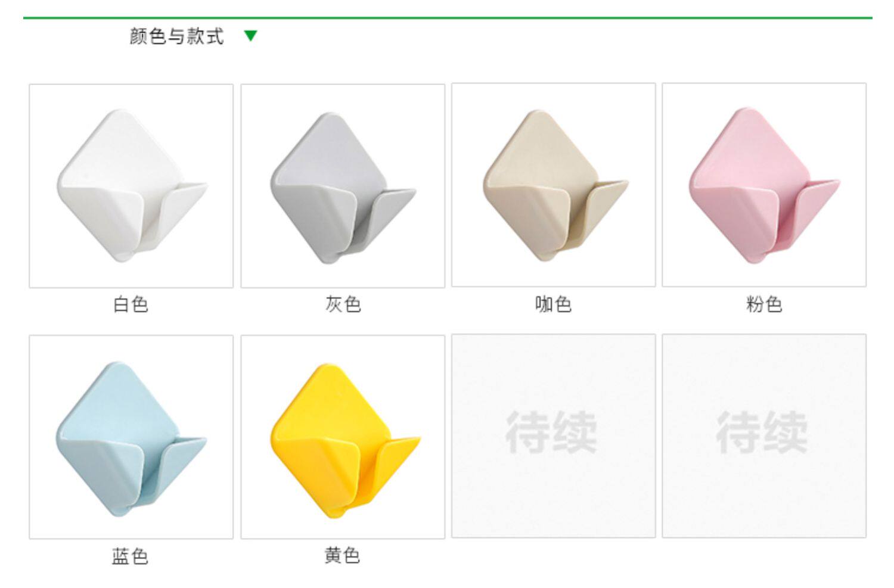Click the 黄色 label under yellow hook
The image size is (894, 588).
342,555
